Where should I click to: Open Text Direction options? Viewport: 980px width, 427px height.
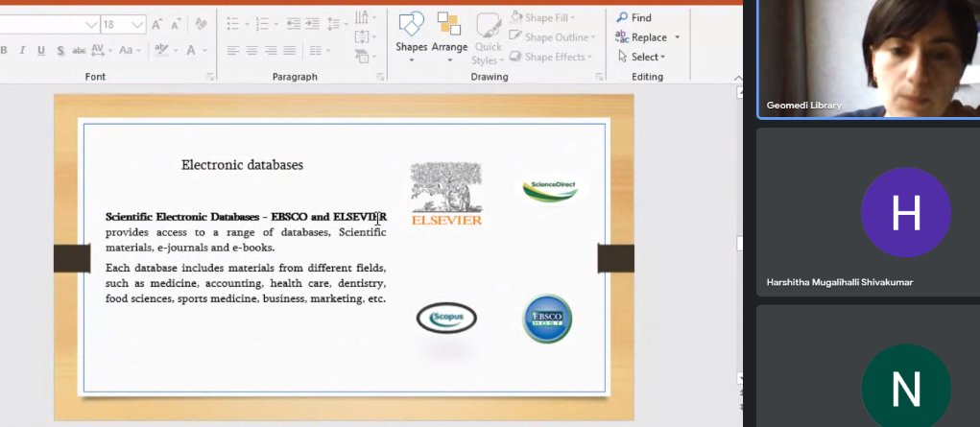coord(365,17)
